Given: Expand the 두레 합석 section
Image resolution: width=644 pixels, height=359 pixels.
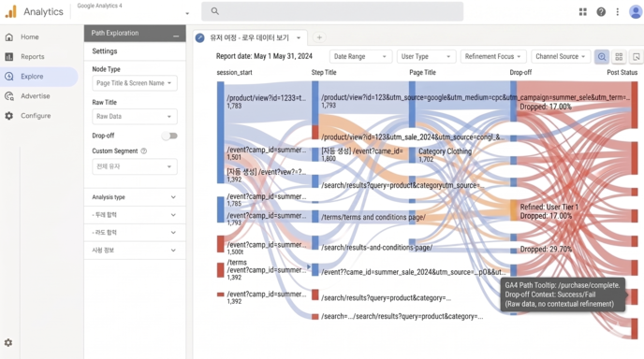Looking at the screenshot, I should click(x=135, y=215).
